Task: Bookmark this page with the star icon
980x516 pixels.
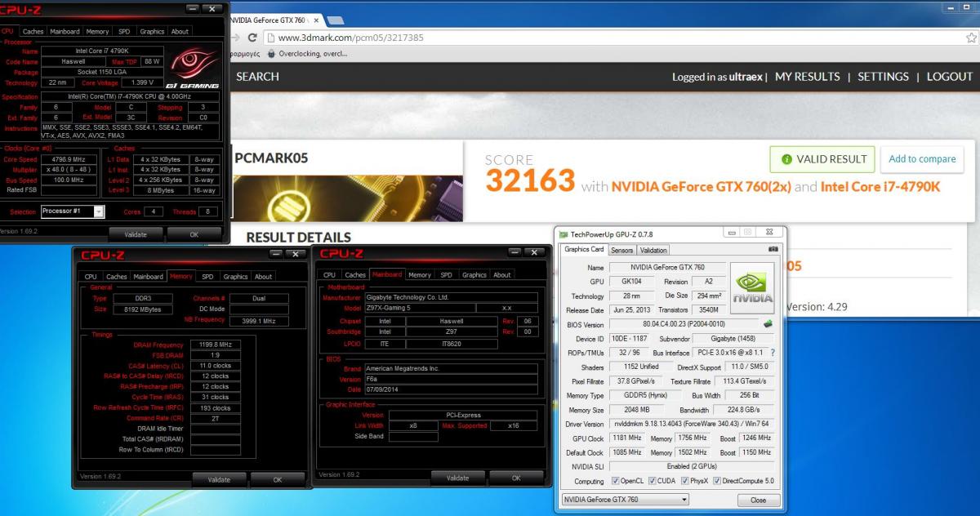Action: 971,38
